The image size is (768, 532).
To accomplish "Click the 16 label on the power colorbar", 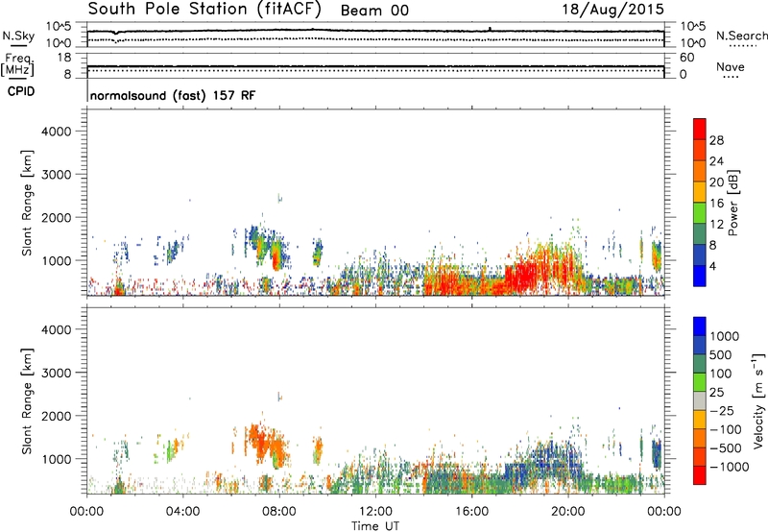I will click(716, 204).
